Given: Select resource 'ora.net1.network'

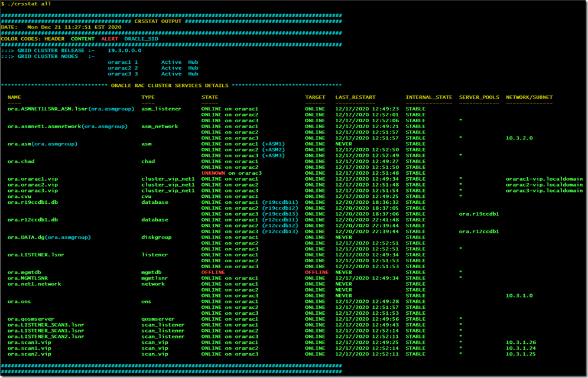Looking at the screenshot, I should point(34,284).
